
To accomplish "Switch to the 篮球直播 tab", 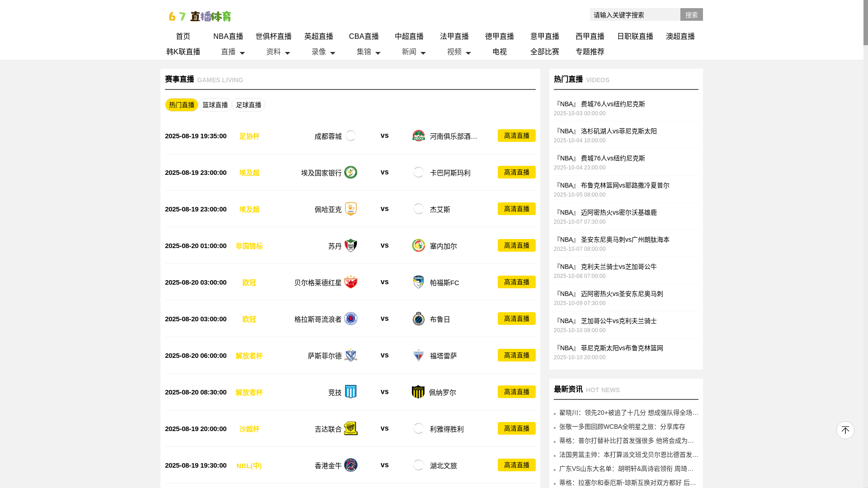I will 215,105.
